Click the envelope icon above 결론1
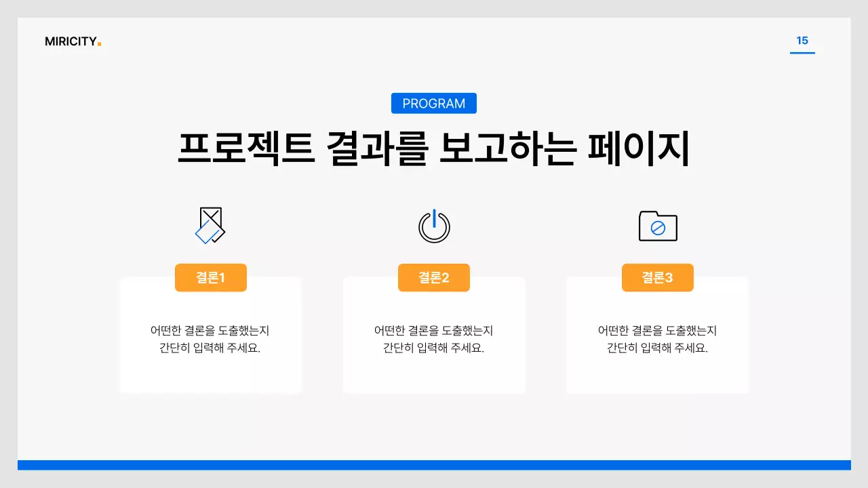The height and width of the screenshot is (488, 868). 210,225
